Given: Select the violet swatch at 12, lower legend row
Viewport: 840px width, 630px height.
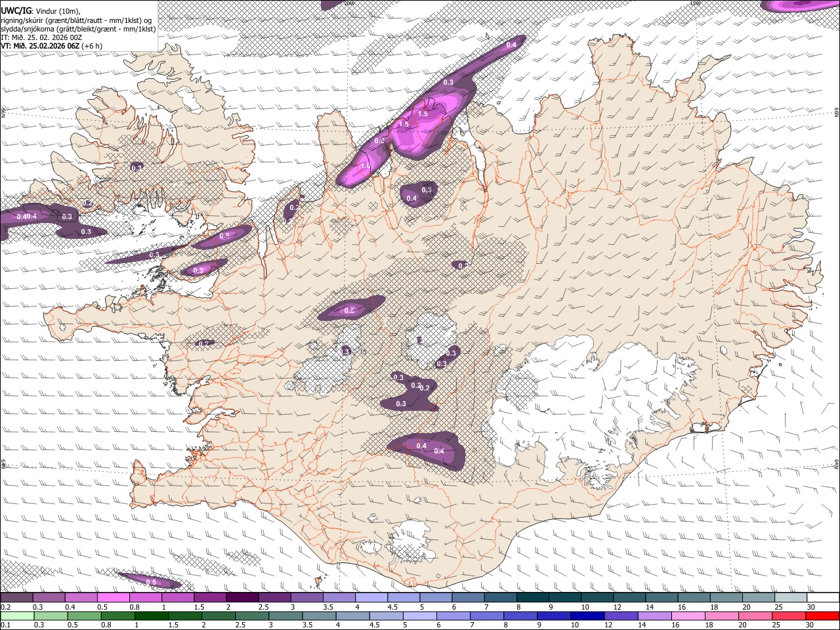Looking at the screenshot, I should (x=621, y=616).
